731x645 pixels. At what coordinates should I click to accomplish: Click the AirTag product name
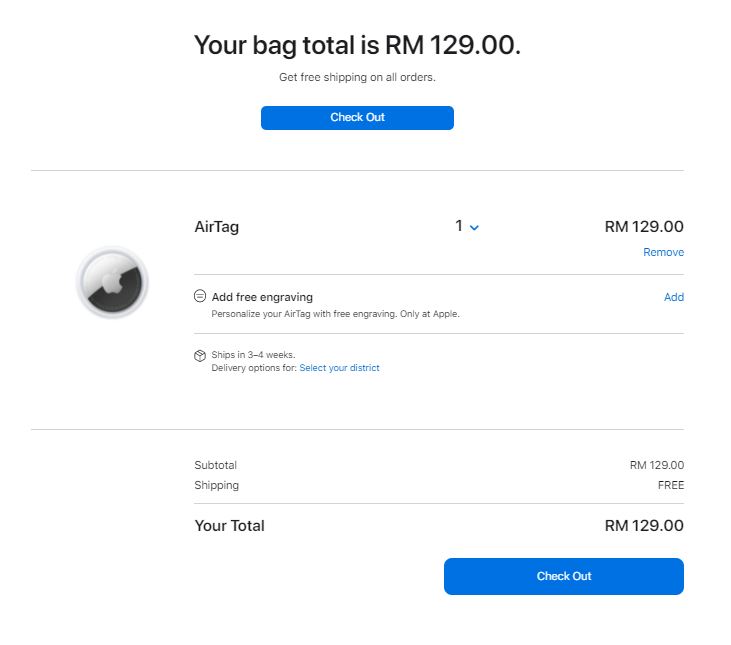point(217,227)
